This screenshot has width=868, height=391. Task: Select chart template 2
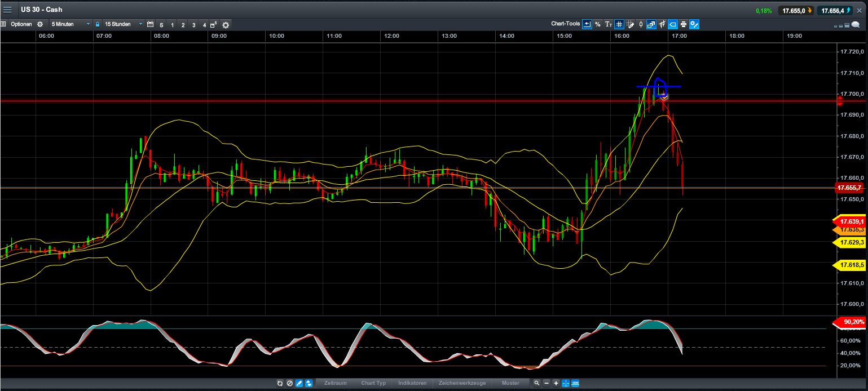pyautogui.click(x=183, y=25)
